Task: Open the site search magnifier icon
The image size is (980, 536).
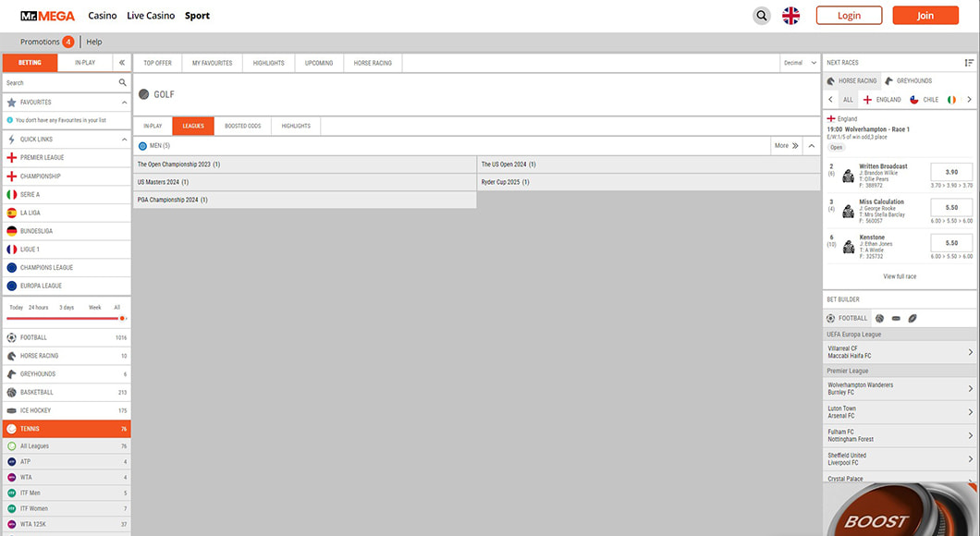Action: coord(761,16)
